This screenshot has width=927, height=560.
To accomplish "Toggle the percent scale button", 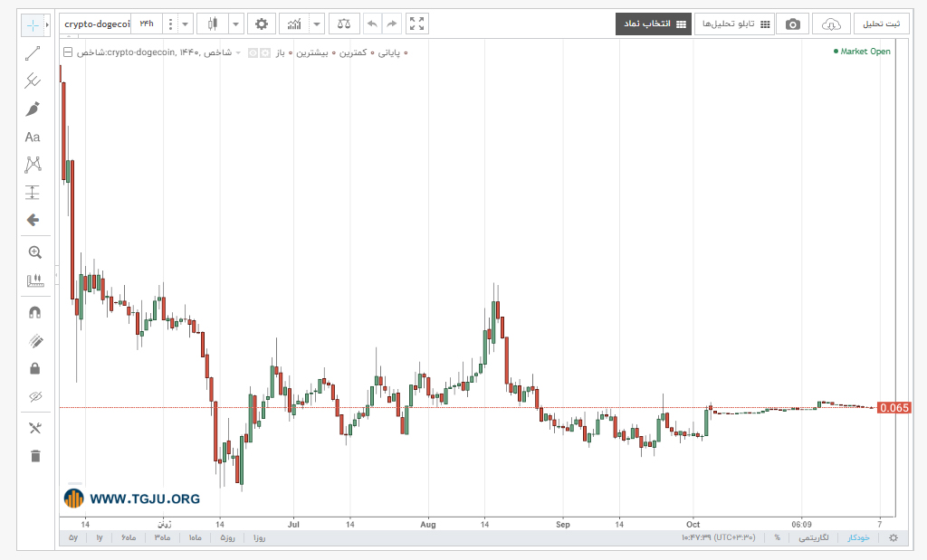I will (x=778, y=537).
